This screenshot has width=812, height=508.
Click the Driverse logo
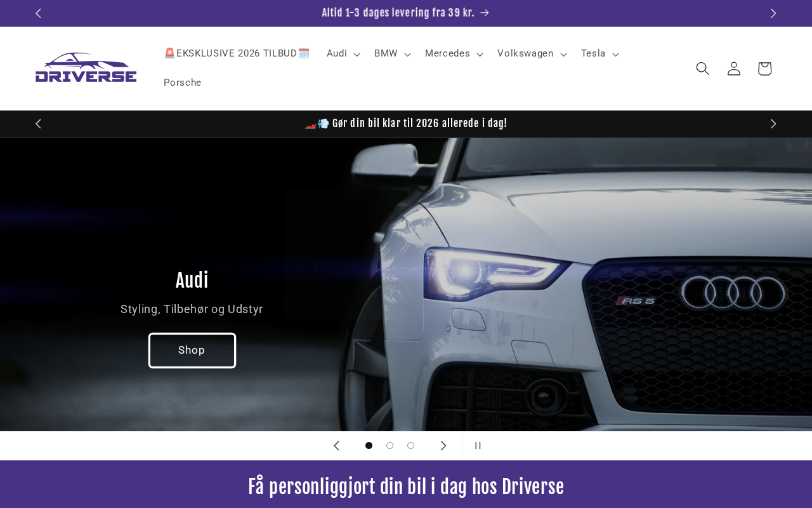click(x=86, y=67)
